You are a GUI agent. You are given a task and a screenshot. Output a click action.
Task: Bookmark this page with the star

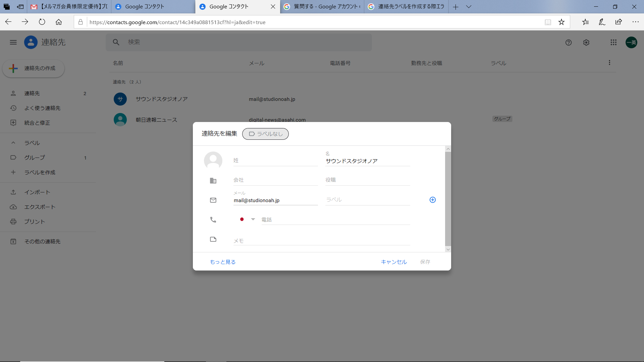[x=561, y=22]
